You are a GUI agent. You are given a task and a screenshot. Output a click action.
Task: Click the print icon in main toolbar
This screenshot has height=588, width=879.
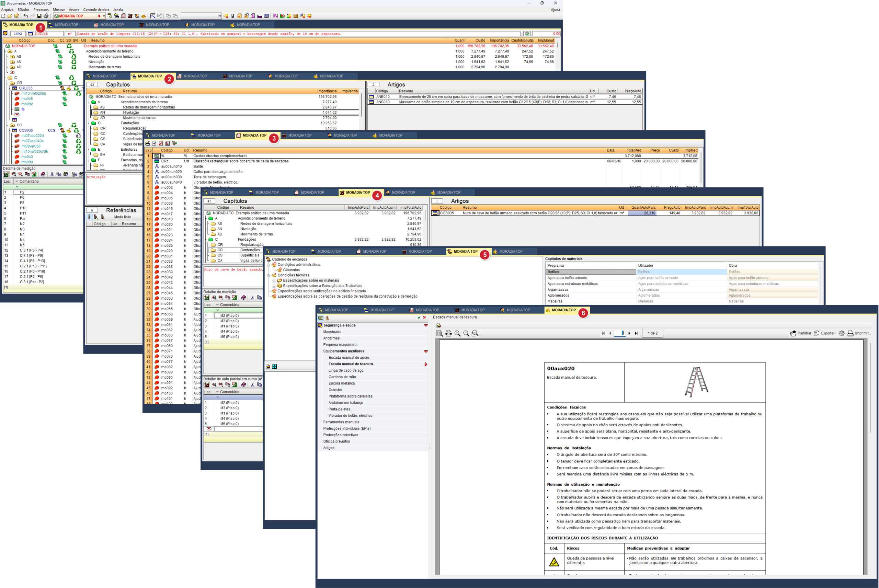[x=46, y=16]
